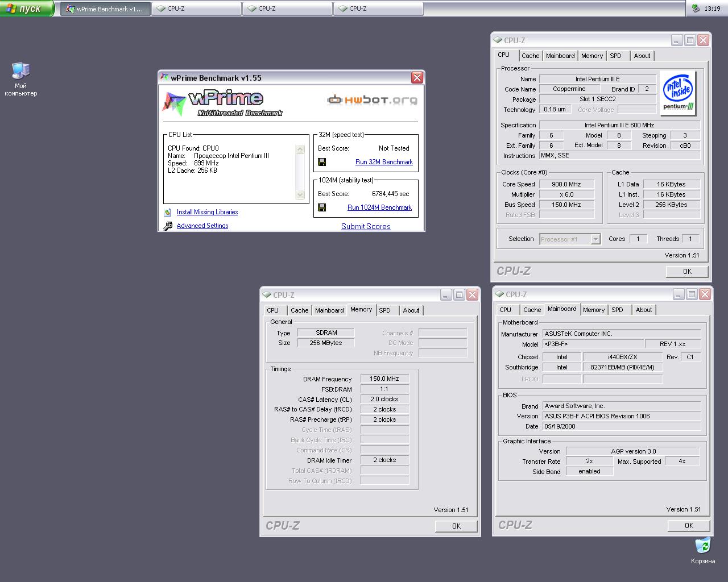
Task: Run the 1024M Benchmark link
Action: tap(379, 207)
